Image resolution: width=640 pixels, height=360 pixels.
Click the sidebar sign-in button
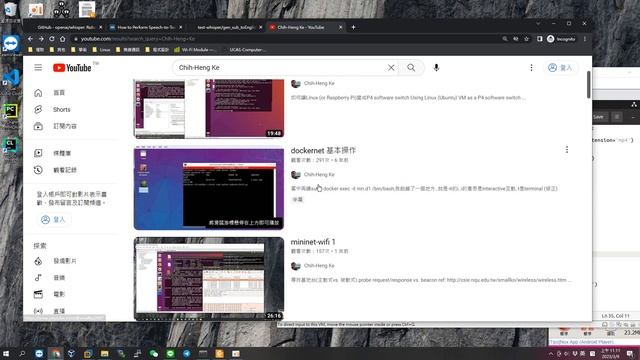53,220
